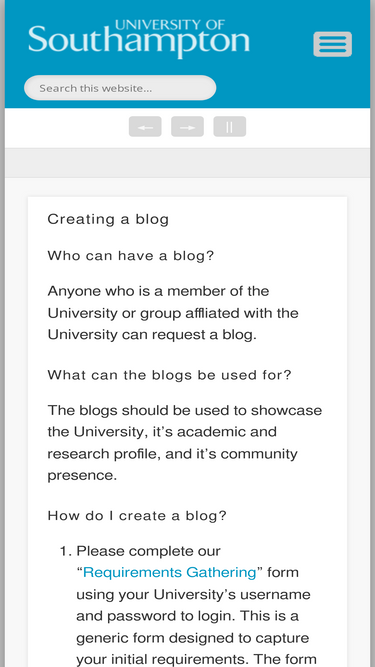Click the University of Southampton logo
Viewport: 375px width, 667px height.
point(139,39)
